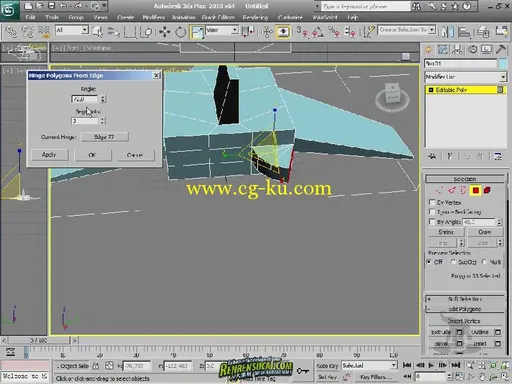Image resolution: width=512 pixels, height=384 pixels.
Task: Click the Align tool icon
Action: pos(464,32)
